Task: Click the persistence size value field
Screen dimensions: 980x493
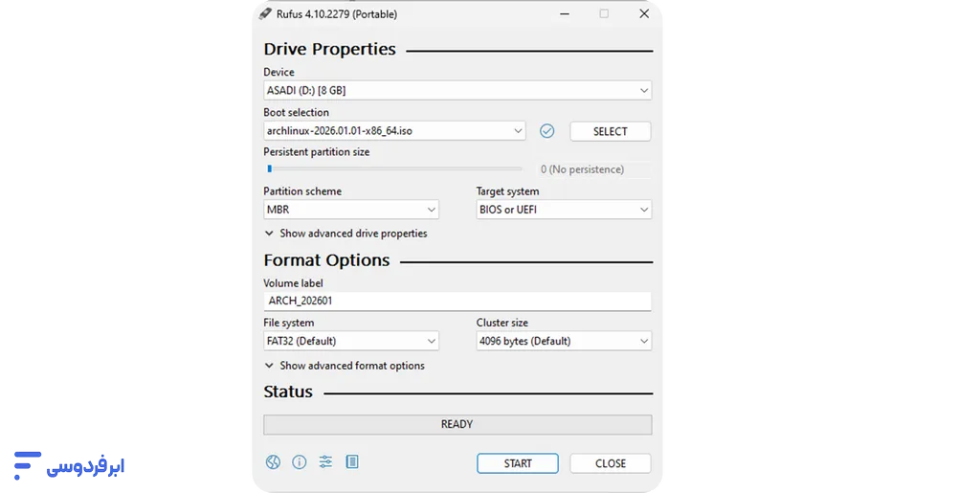Action: click(x=593, y=169)
